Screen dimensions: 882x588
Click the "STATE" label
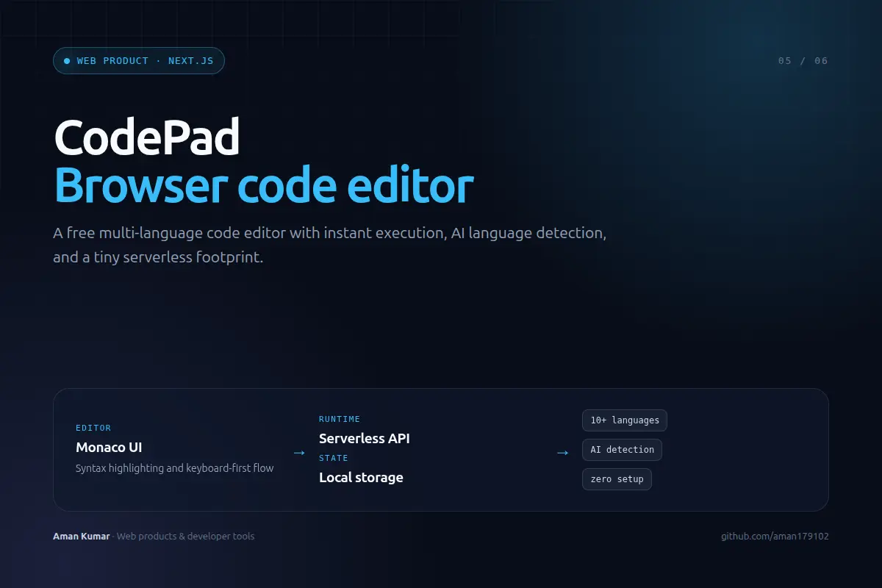pyautogui.click(x=334, y=458)
